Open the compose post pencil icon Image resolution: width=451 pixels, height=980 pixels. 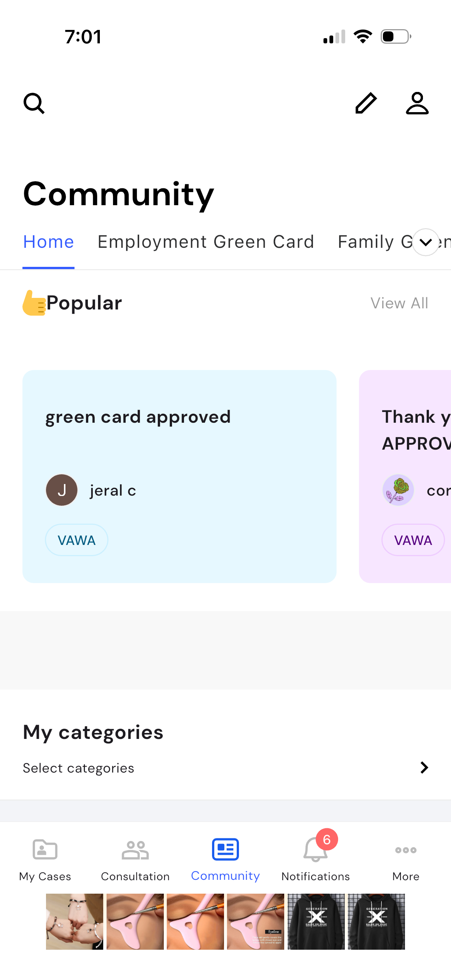tap(366, 104)
